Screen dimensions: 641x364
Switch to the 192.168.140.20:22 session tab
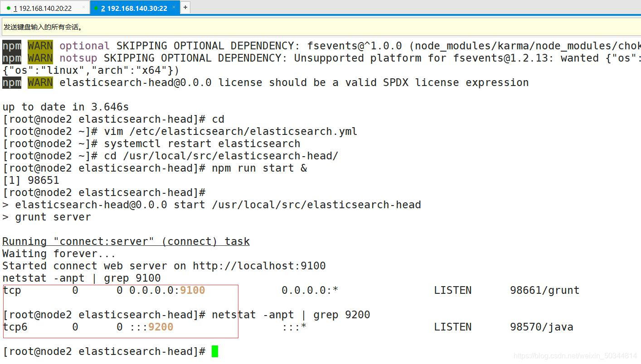[45, 8]
